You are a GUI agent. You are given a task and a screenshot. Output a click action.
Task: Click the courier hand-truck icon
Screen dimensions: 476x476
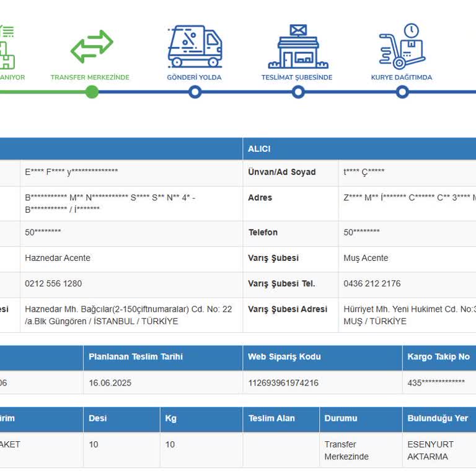point(402,46)
